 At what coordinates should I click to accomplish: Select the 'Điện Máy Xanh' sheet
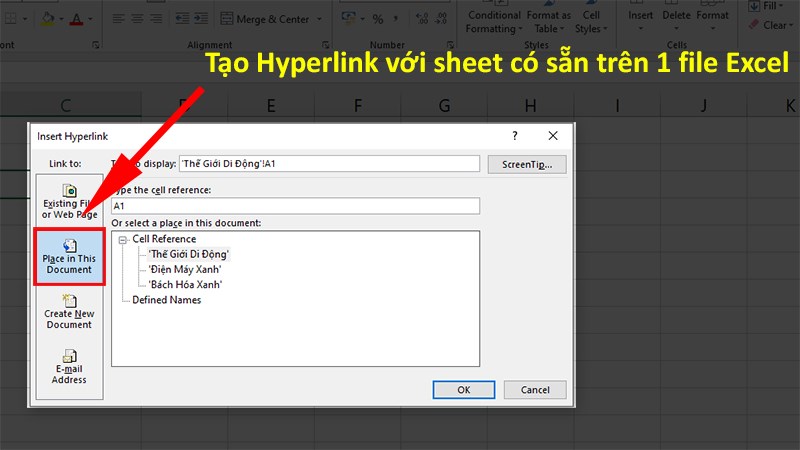[x=185, y=269]
